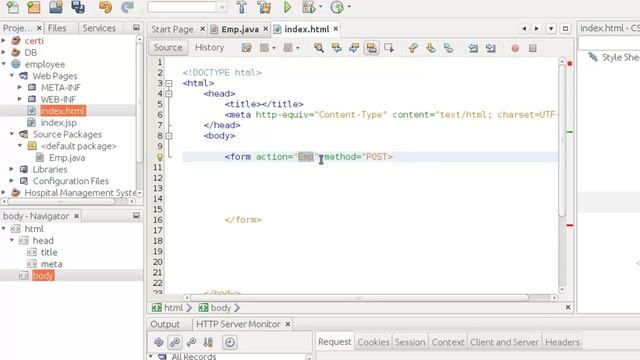Viewport: 640px width, 360px height.
Task: Click Reload icon in HTTP Server Monitor
Action: pyautogui.click(x=159, y=342)
